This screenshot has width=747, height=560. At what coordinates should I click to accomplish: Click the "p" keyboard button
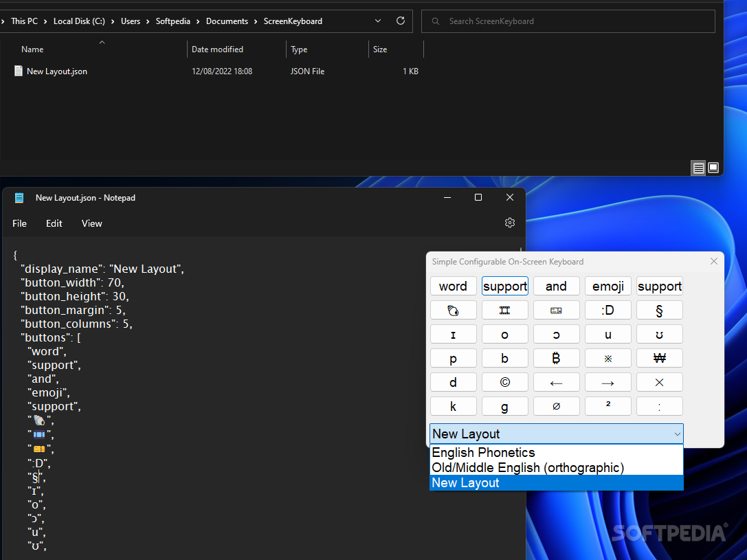[453, 358]
